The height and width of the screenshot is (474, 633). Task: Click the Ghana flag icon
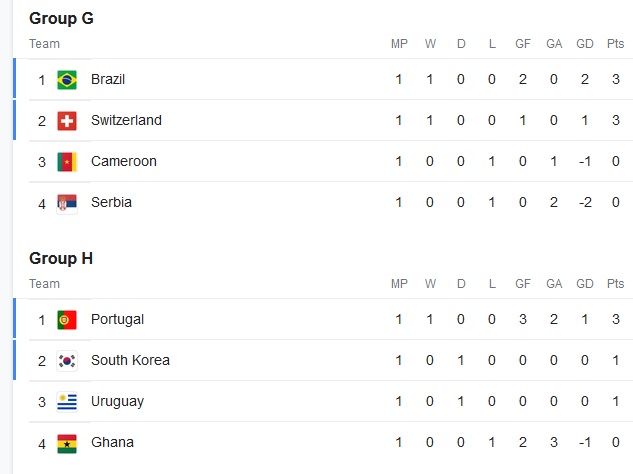(67, 443)
